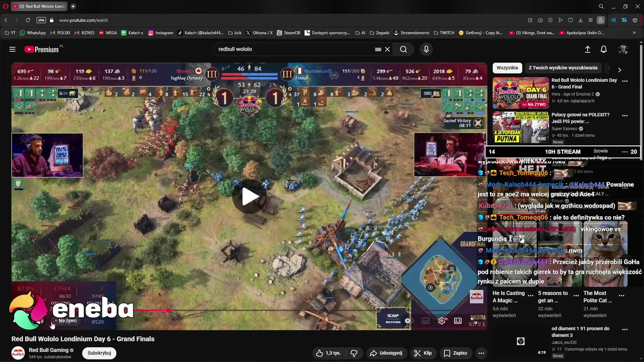The width and height of the screenshot is (644, 362).
Task: Open the Red Bull Wololo video title text
Action: tap(83, 339)
